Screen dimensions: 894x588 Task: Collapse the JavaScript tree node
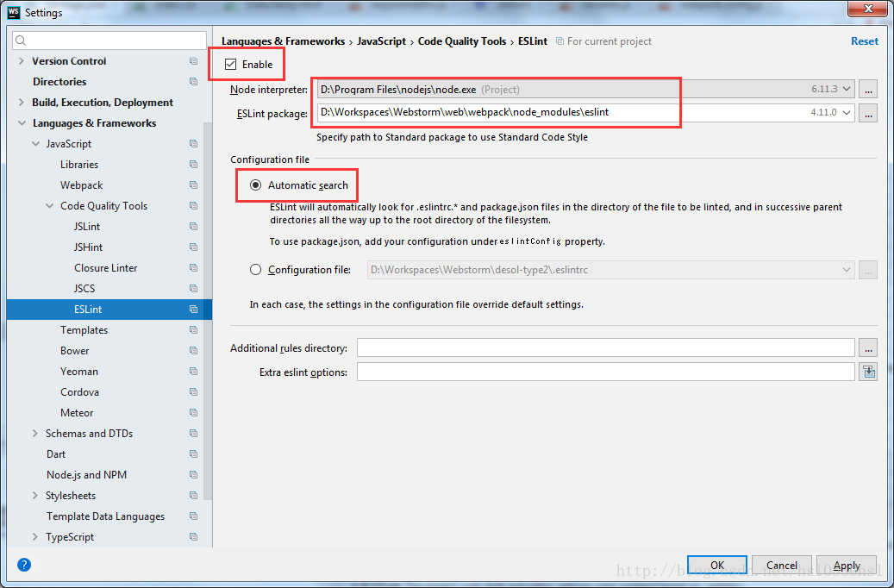[x=36, y=144]
